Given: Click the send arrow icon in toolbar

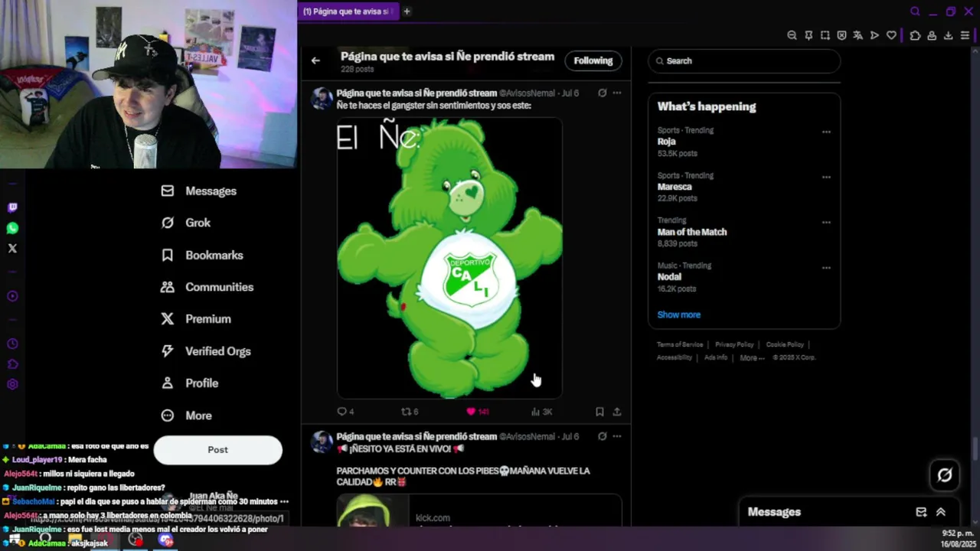Looking at the screenshot, I should (x=874, y=35).
